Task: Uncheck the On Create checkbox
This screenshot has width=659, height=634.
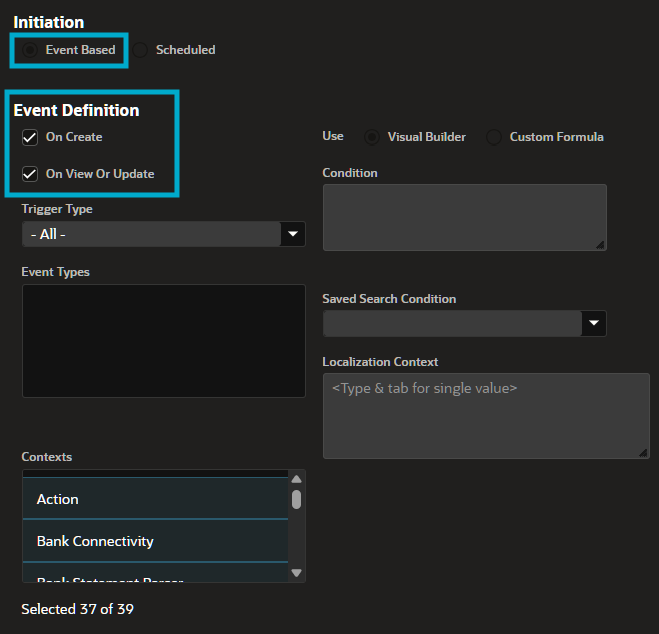Action: tap(30, 137)
